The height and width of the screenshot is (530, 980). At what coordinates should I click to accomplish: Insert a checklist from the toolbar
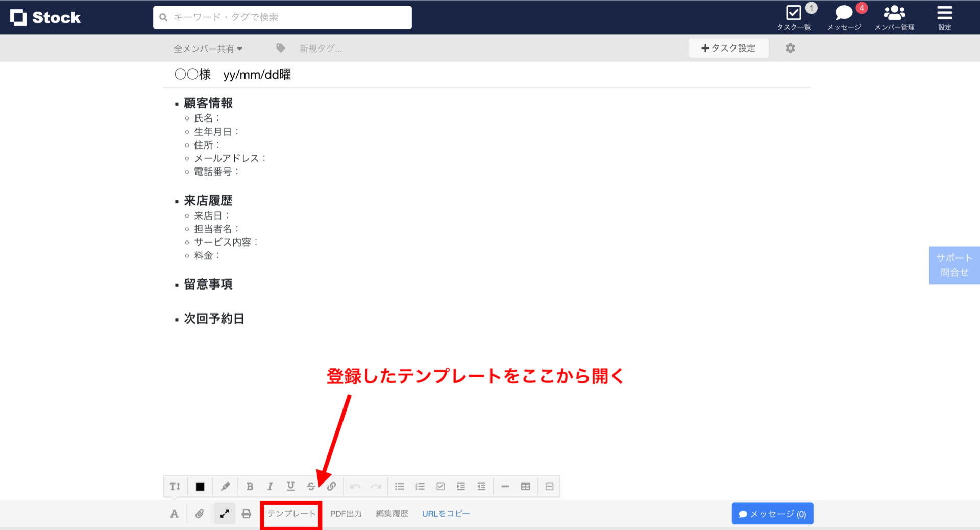440,486
